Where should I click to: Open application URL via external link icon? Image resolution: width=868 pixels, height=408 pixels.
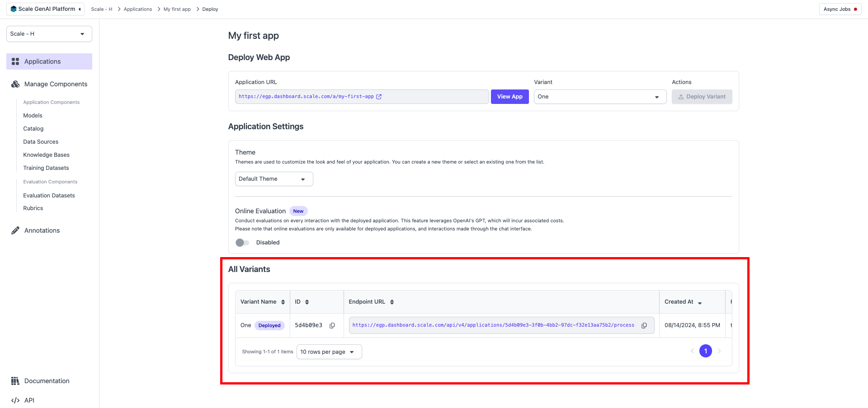click(379, 97)
